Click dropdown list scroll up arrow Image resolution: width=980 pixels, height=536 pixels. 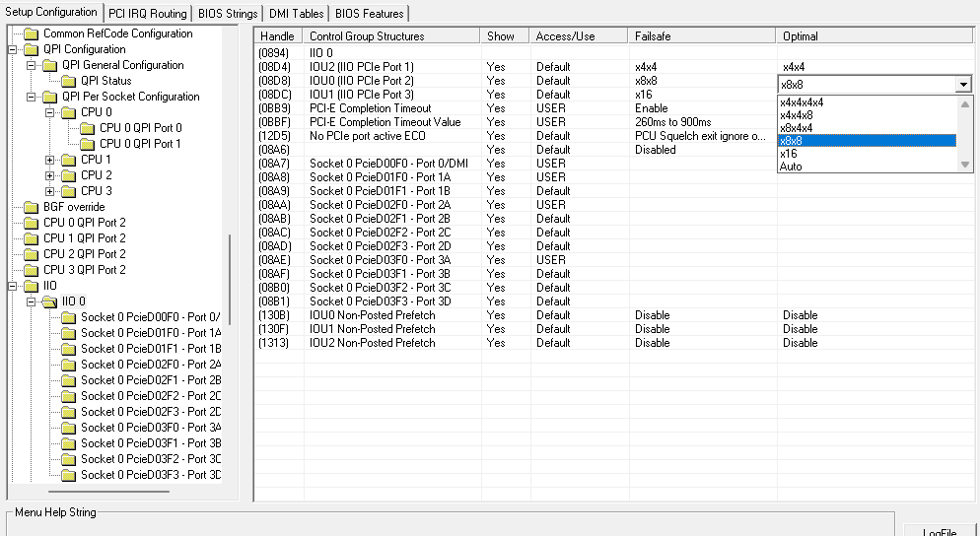(x=964, y=104)
